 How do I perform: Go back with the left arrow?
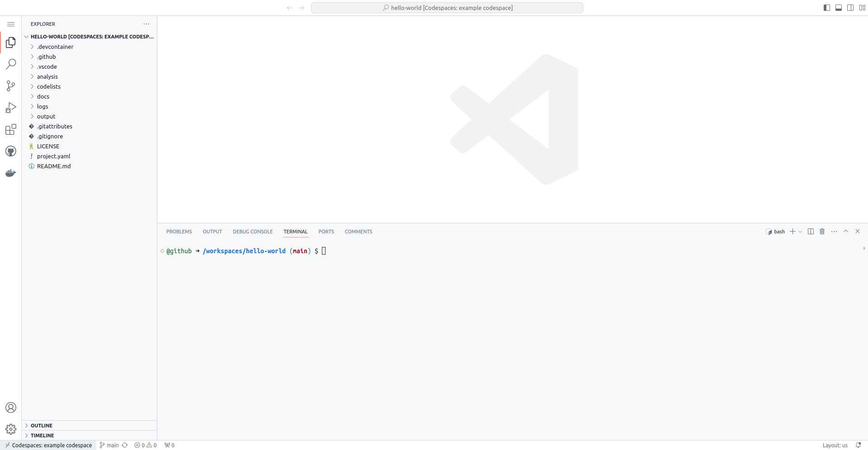click(x=290, y=8)
